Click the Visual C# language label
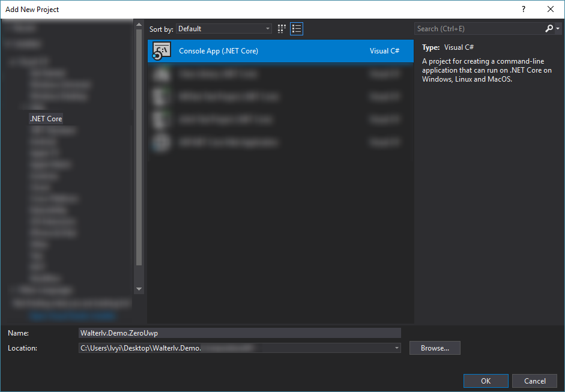Screen dimensions: 565x392 click(384, 51)
